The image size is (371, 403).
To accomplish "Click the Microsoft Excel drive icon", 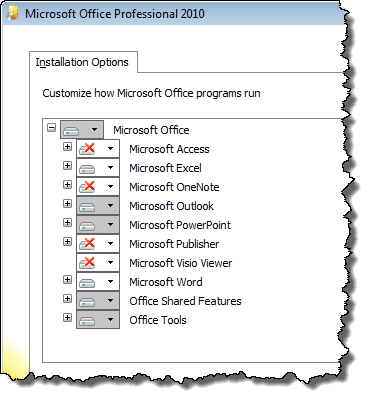I will tap(87, 169).
